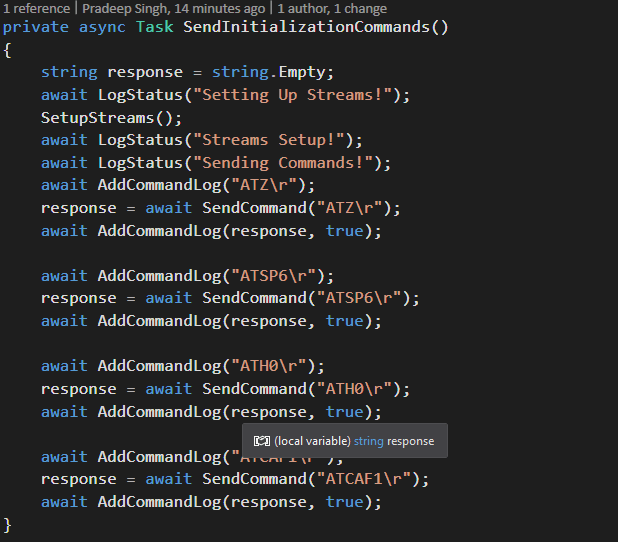618x542 pixels.
Task: Click the 'private' access modifier keyword
Action: click(x=35, y=27)
